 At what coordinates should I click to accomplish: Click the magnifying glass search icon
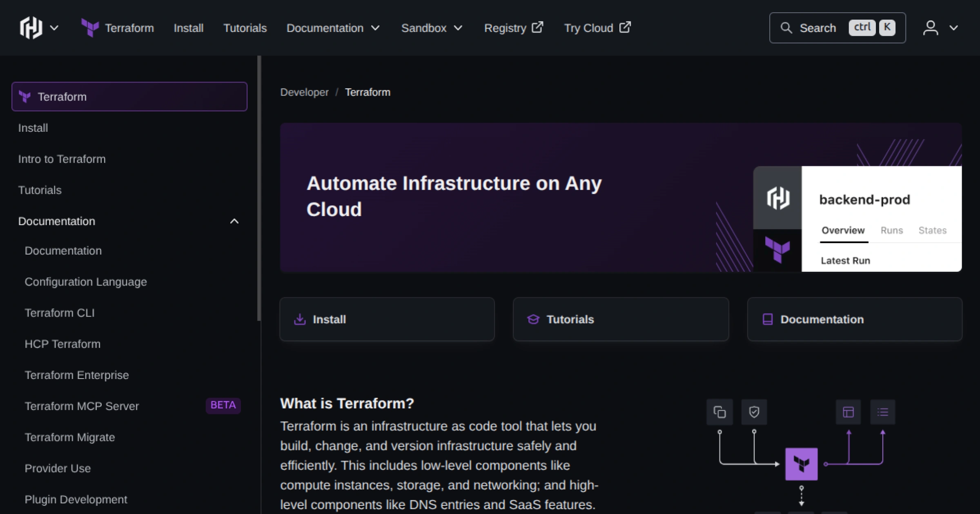click(786, 28)
